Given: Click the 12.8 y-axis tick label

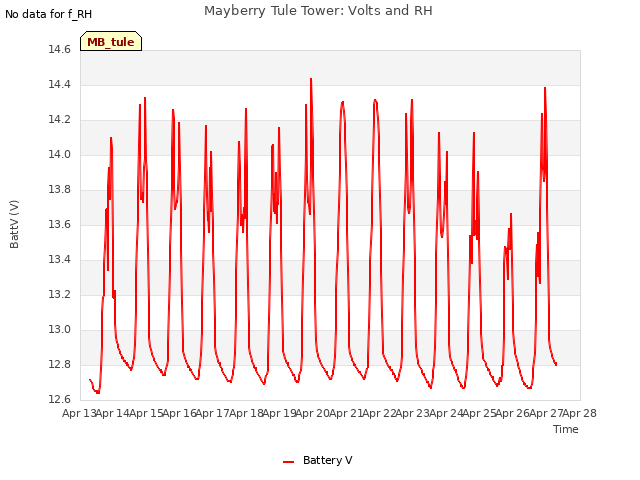Looking at the screenshot, I should coord(59,364).
